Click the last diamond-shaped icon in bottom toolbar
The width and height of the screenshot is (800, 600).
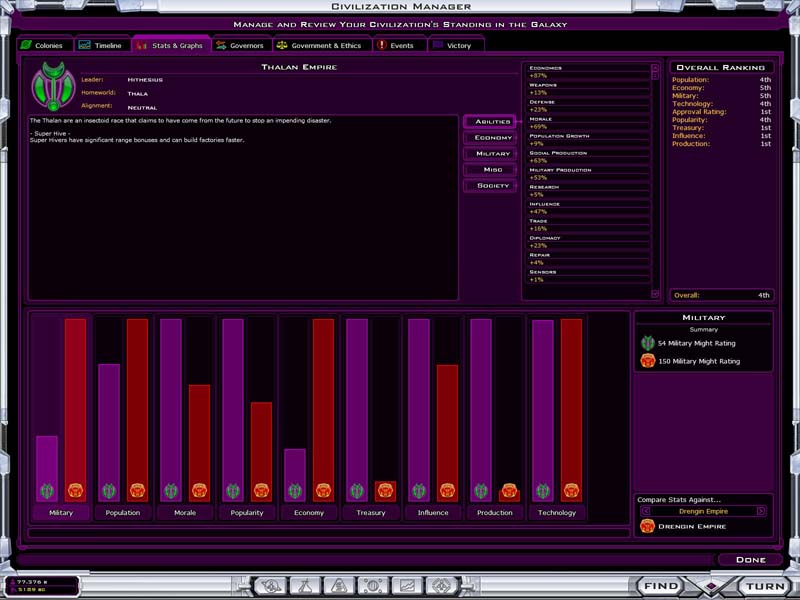(x=441, y=586)
